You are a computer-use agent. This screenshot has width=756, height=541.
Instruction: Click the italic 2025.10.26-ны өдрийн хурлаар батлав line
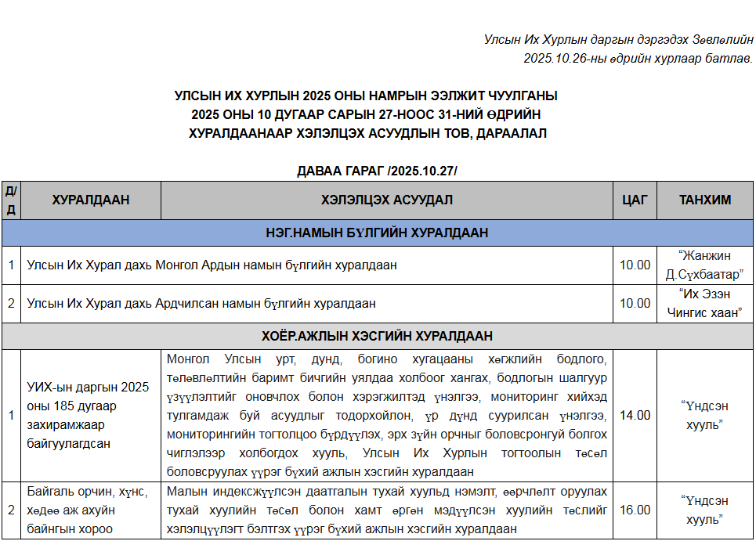click(x=638, y=58)
